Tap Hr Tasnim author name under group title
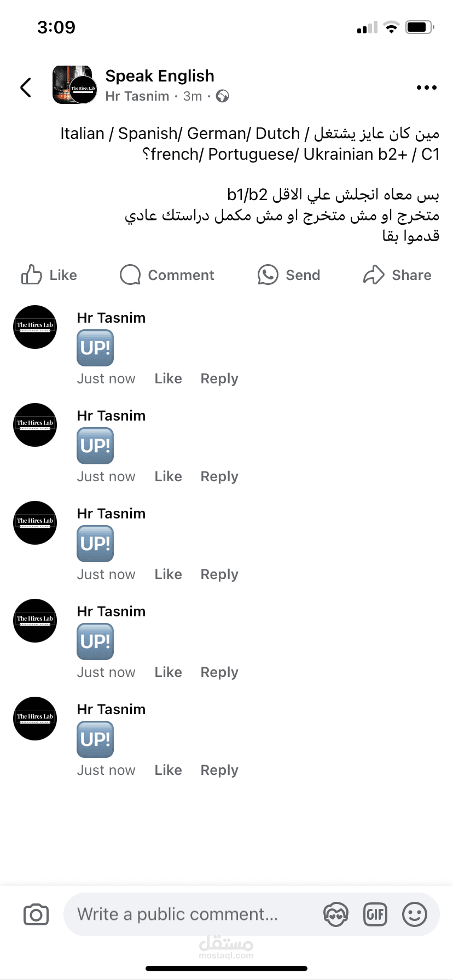Image resolution: width=453 pixels, height=980 pixels. pos(137,96)
